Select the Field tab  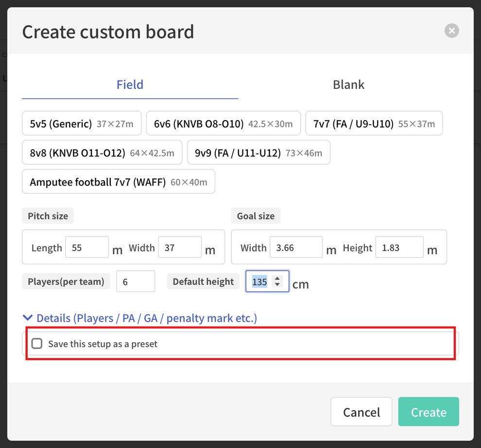point(130,85)
